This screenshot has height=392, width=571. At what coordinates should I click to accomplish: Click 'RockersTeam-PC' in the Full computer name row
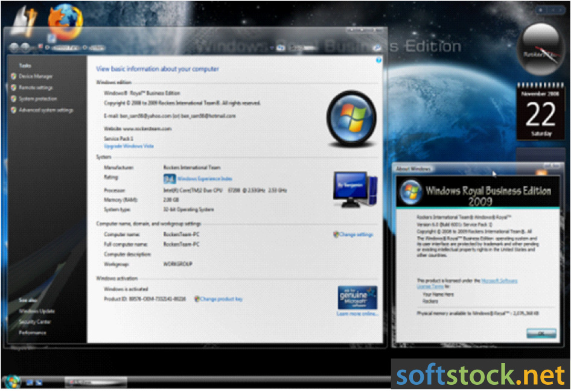[181, 244]
